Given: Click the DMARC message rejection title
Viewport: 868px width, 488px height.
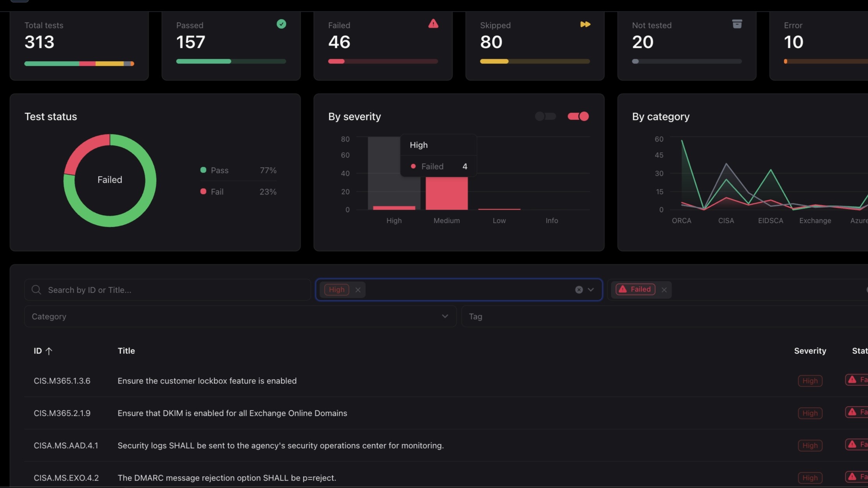Looking at the screenshot, I should coord(227,478).
